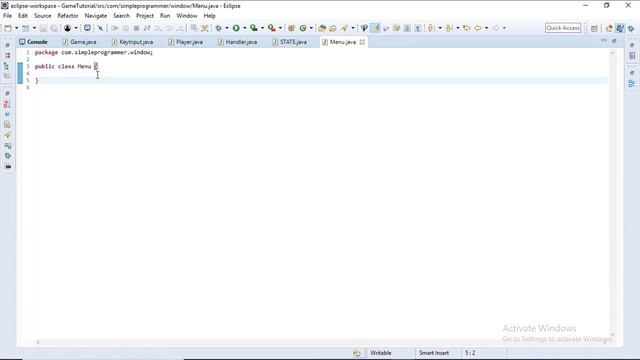Click the Last Edit Location icon
Image resolution: width=640 pixels, height=360 pixels.
pyautogui.click(x=467, y=28)
